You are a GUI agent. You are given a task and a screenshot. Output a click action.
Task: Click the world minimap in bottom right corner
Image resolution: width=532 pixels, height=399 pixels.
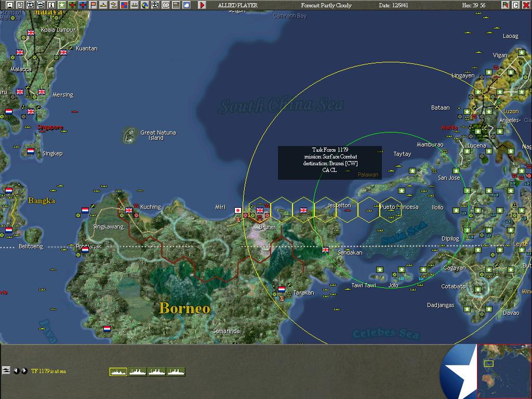coord(504,371)
